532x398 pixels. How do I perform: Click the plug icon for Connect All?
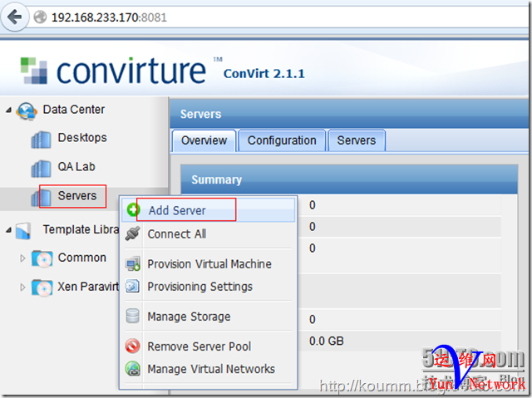pyautogui.click(x=133, y=233)
